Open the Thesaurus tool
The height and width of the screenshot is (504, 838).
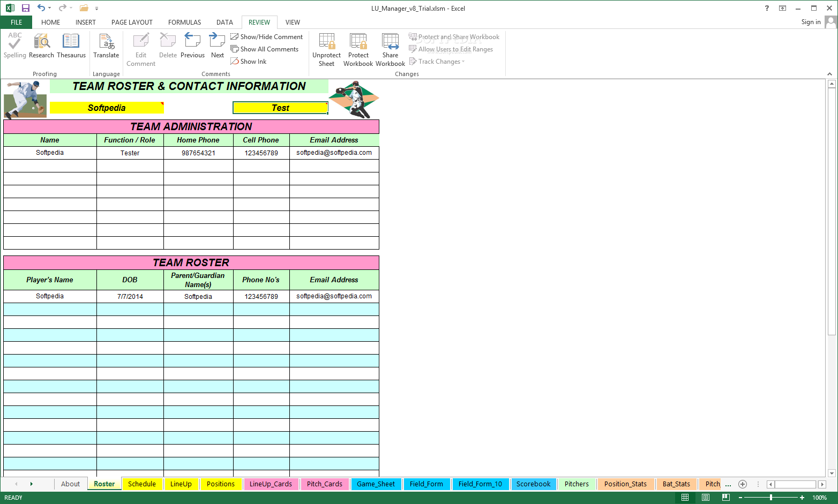71,46
